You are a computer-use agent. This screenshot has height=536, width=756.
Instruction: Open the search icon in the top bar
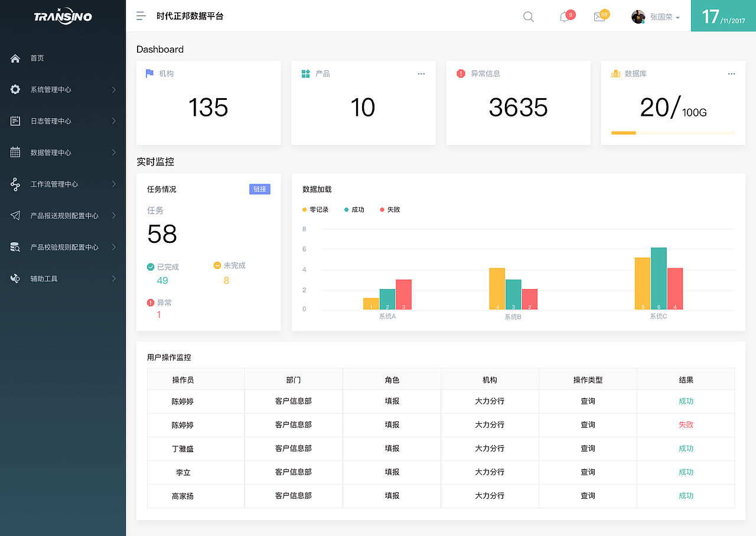click(528, 17)
